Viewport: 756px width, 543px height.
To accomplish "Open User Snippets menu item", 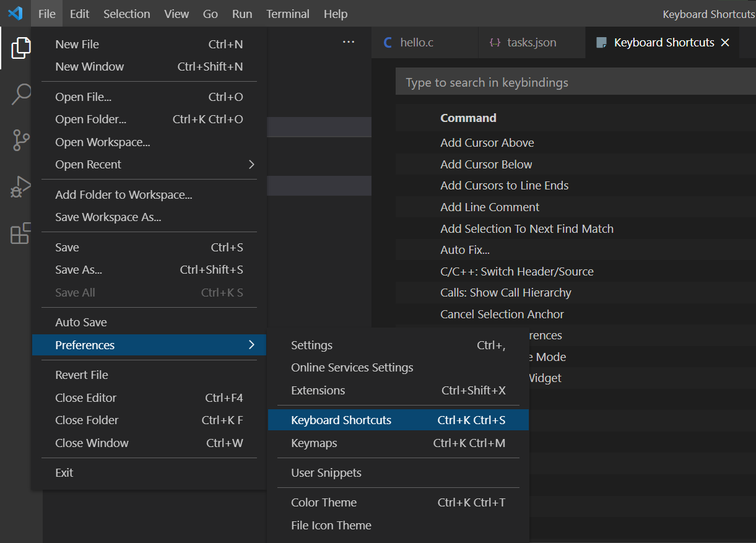I will click(x=398, y=472).
